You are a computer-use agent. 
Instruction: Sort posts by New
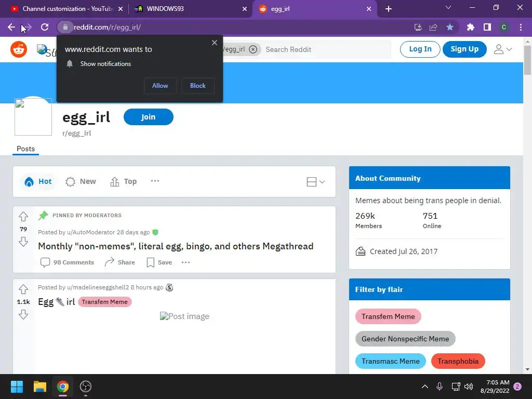click(81, 181)
